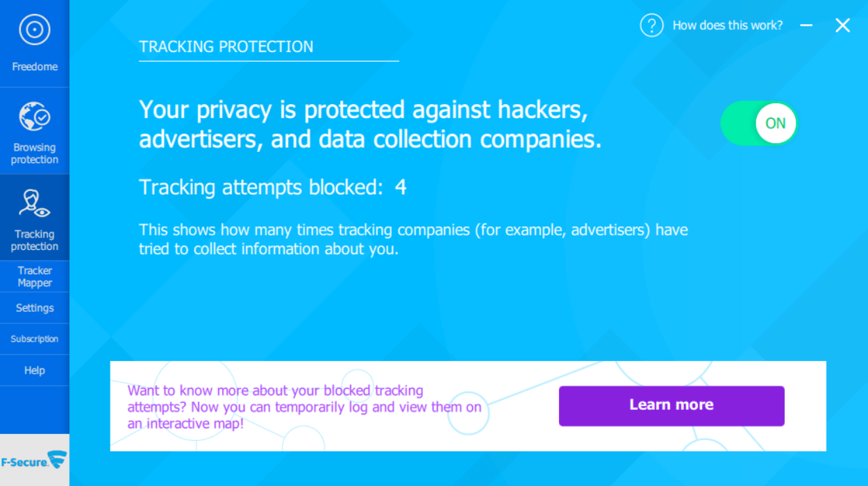
Task: Open the Tracker Mapper section
Action: click(35, 276)
